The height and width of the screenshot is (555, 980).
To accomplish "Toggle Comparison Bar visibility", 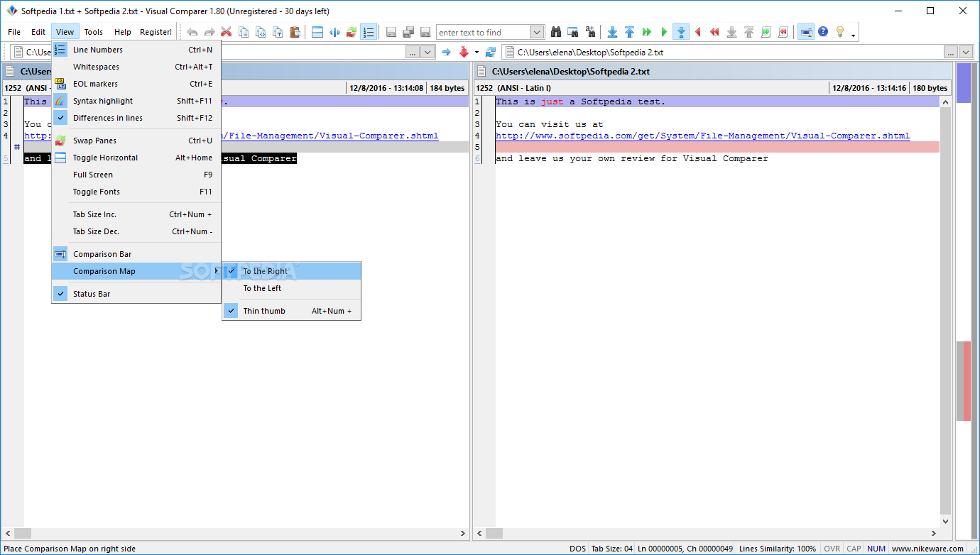I will coord(136,254).
